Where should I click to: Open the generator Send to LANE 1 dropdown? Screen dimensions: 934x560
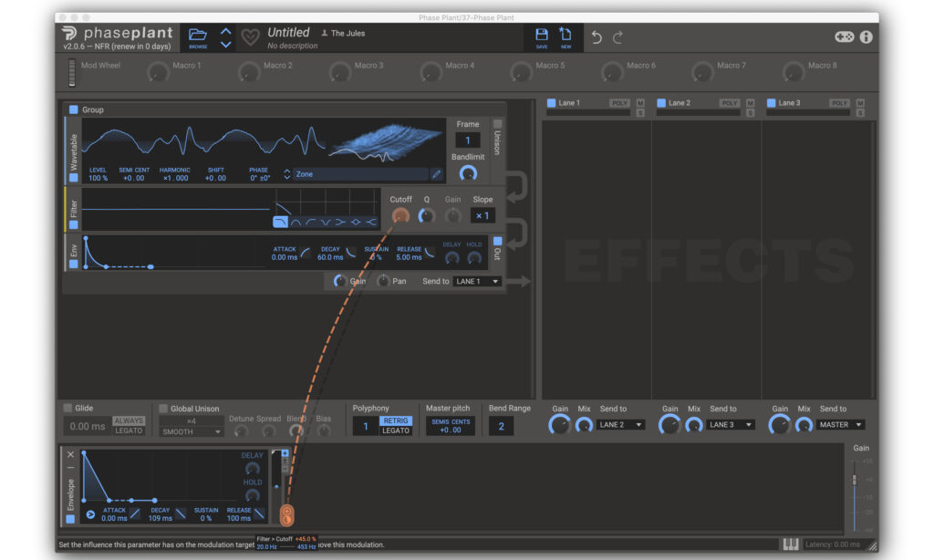coord(476,281)
